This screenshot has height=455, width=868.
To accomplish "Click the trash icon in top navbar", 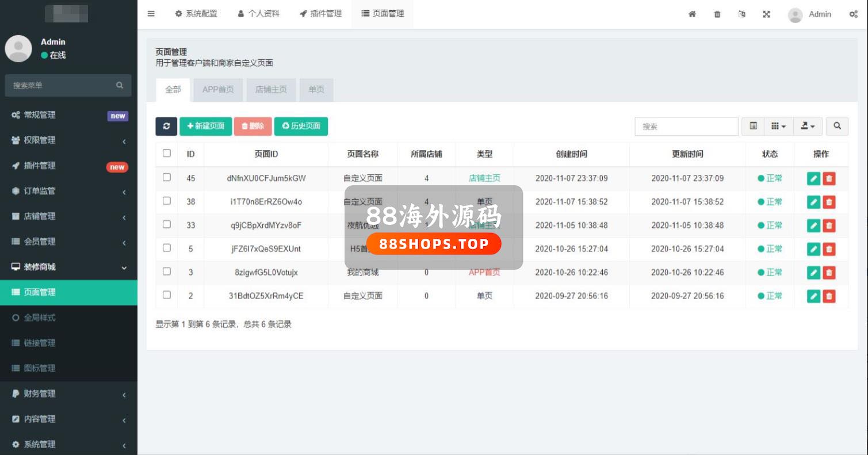I will pyautogui.click(x=717, y=14).
